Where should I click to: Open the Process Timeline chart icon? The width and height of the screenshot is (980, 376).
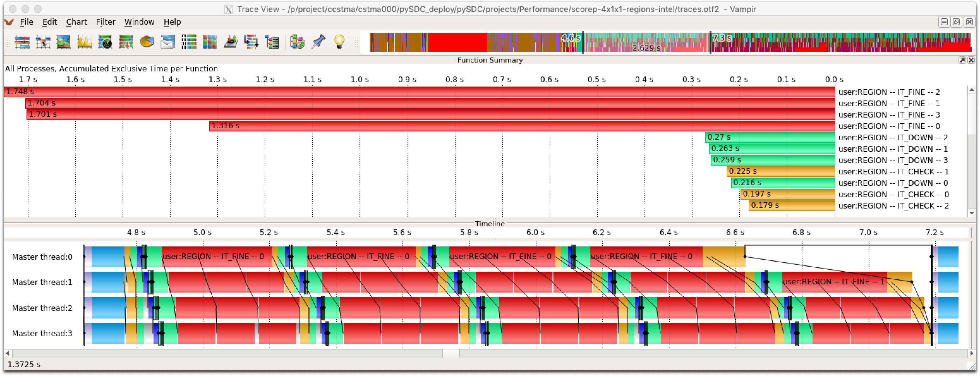point(43,42)
